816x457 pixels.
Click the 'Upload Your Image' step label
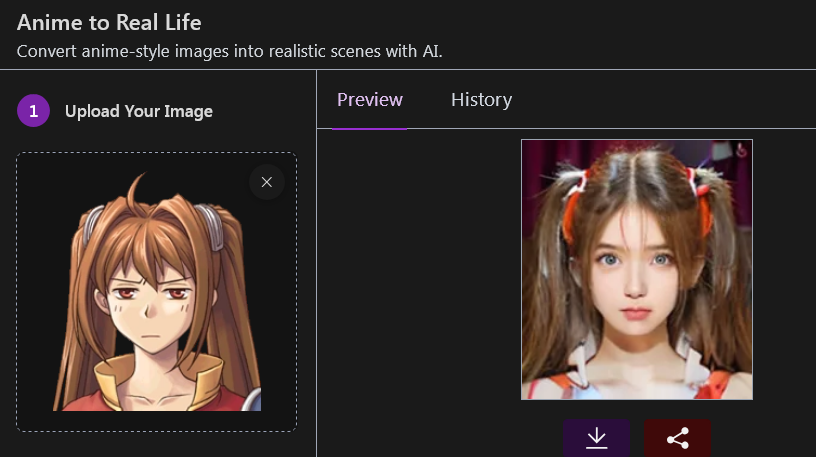pyautogui.click(x=138, y=111)
